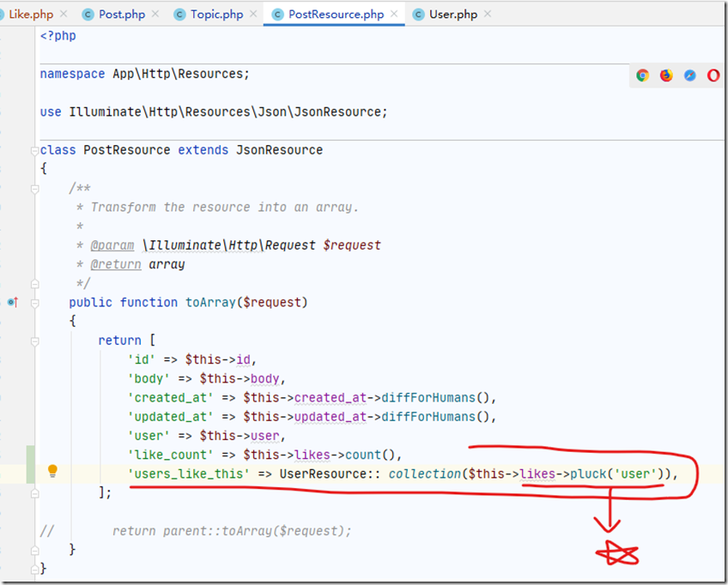Click the namespace App\Http\Resources line

[x=144, y=75]
